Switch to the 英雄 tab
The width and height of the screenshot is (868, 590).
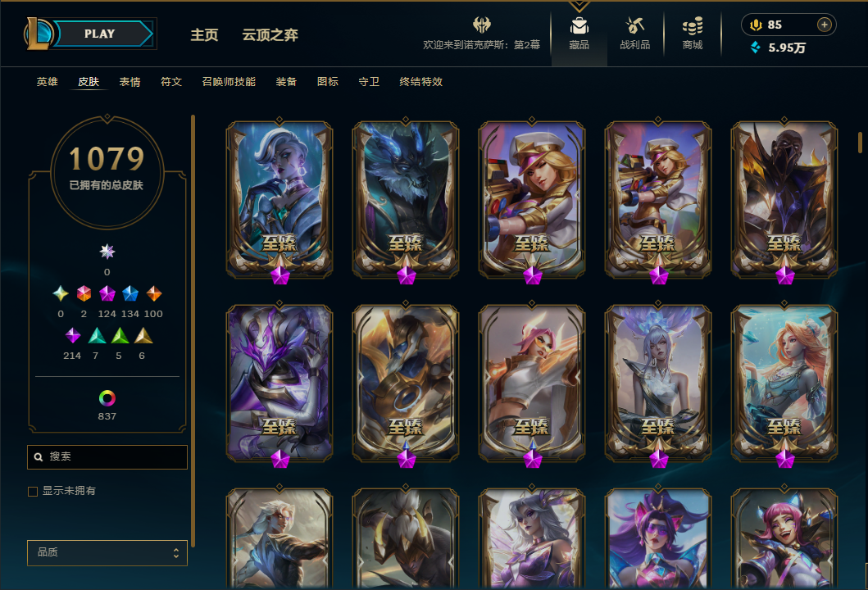47,82
